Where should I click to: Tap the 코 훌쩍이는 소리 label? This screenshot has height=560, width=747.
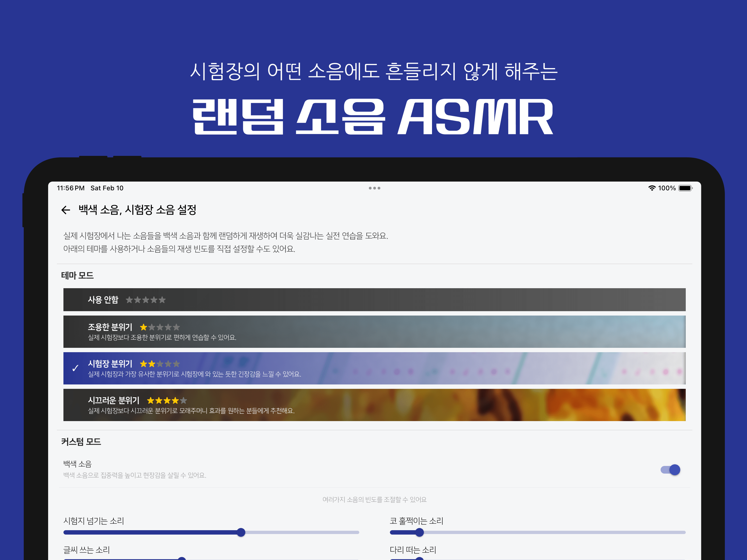coord(416,521)
